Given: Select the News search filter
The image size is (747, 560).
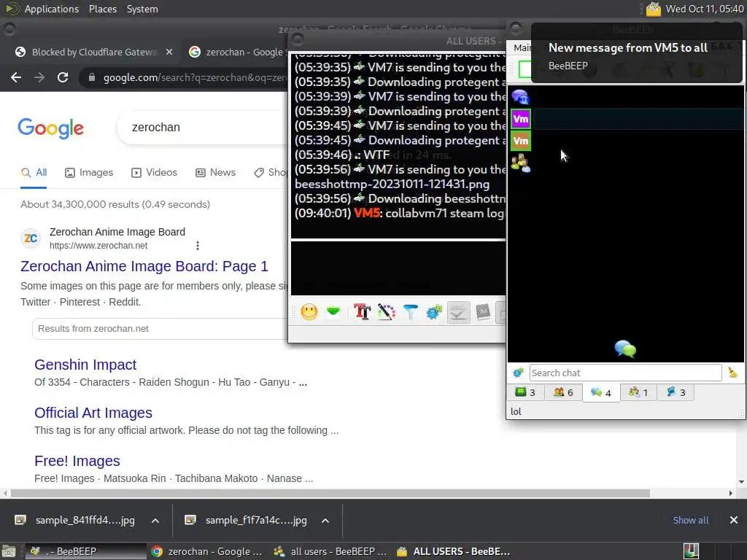Looking at the screenshot, I should 216,172.
